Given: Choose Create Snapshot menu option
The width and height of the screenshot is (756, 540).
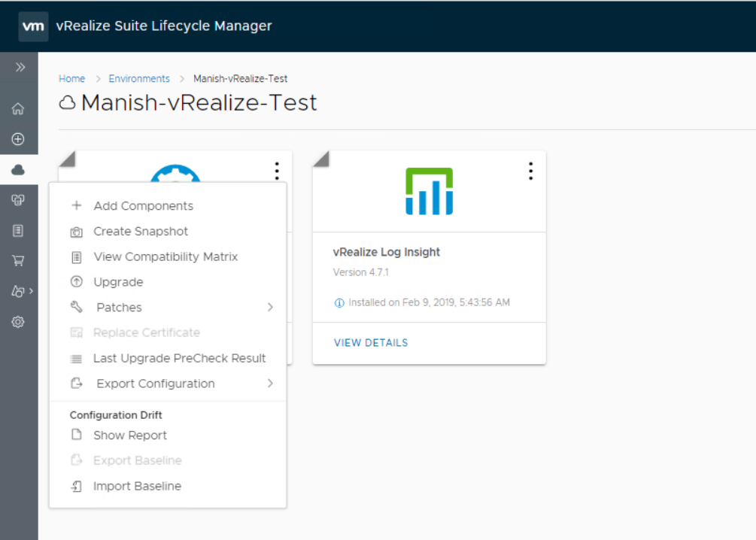Looking at the screenshot, I should [x=141, y=232].
